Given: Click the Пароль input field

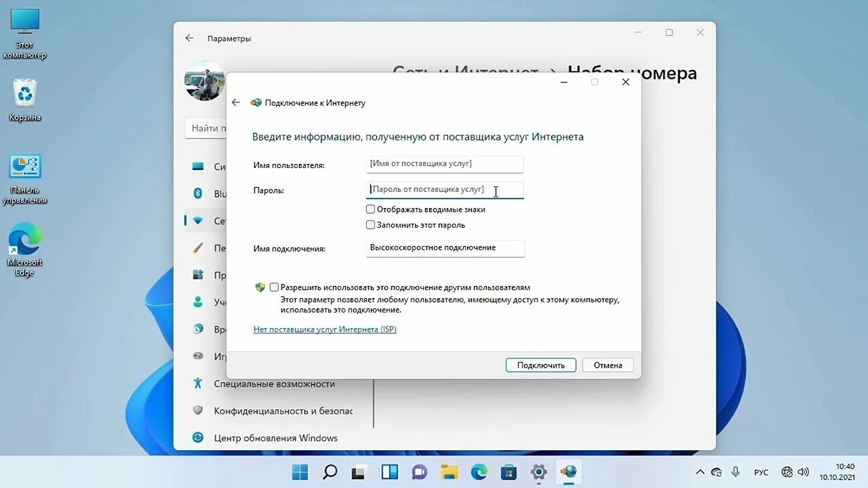Looking at the screenshot, I should (x=444, y=190).
